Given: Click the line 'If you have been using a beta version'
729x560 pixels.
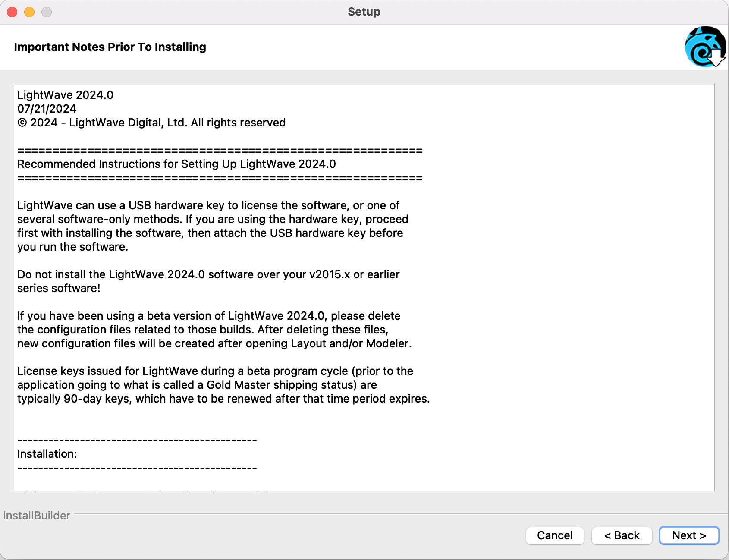Looking at the screenshot, I should coord(209,316).
